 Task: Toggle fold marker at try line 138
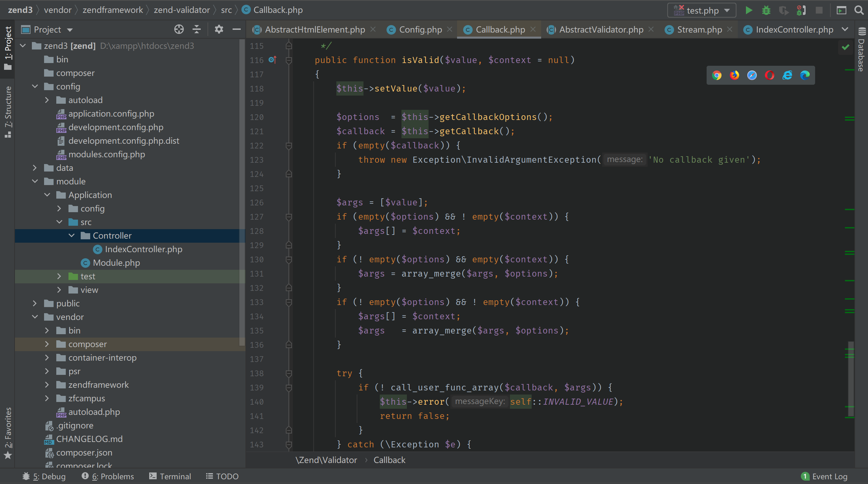click(289, 374)
